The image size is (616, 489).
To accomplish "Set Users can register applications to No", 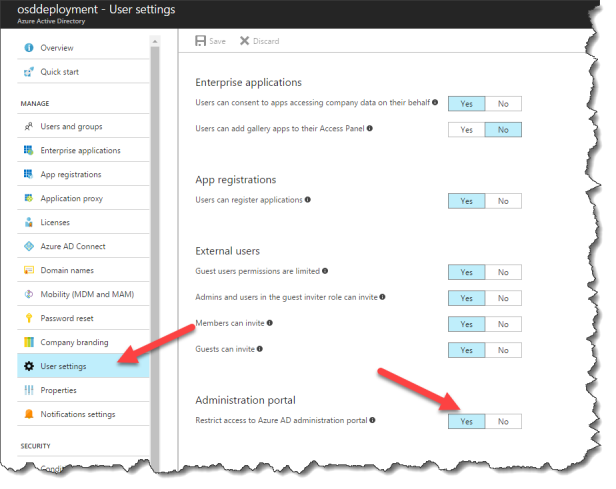I will pyautogui.click(x=503, y=201).
